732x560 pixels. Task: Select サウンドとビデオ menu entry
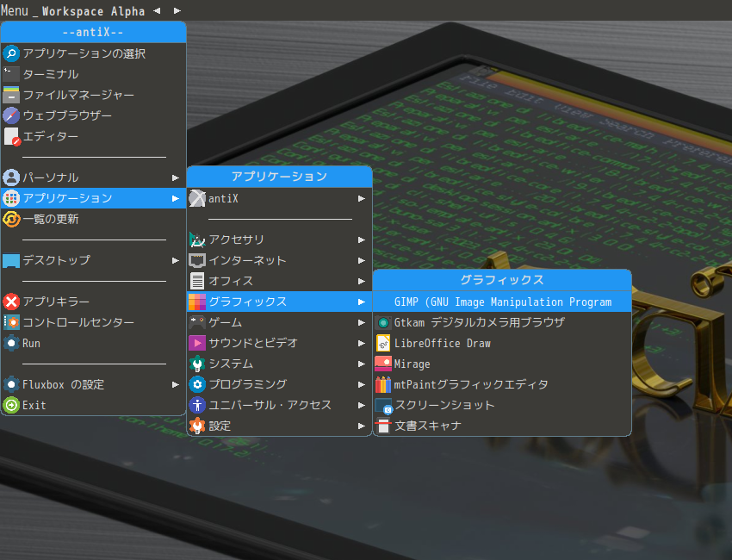tap(279, 343)
